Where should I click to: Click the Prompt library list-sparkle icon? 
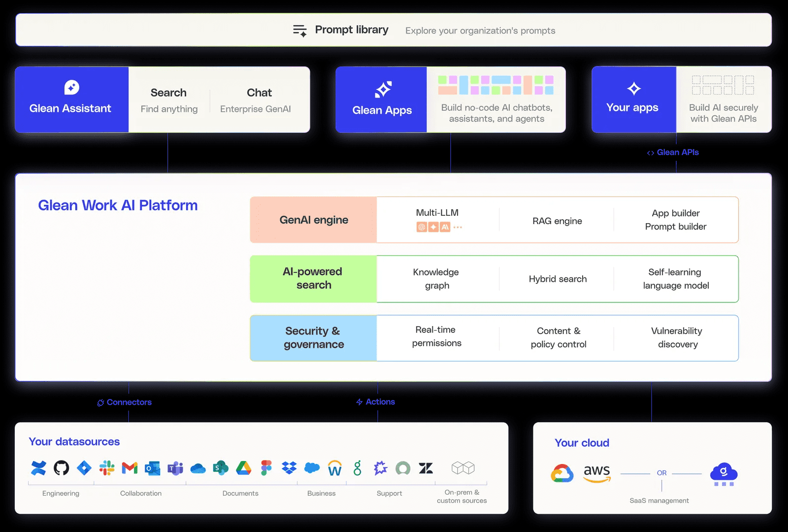pos(300,31)
